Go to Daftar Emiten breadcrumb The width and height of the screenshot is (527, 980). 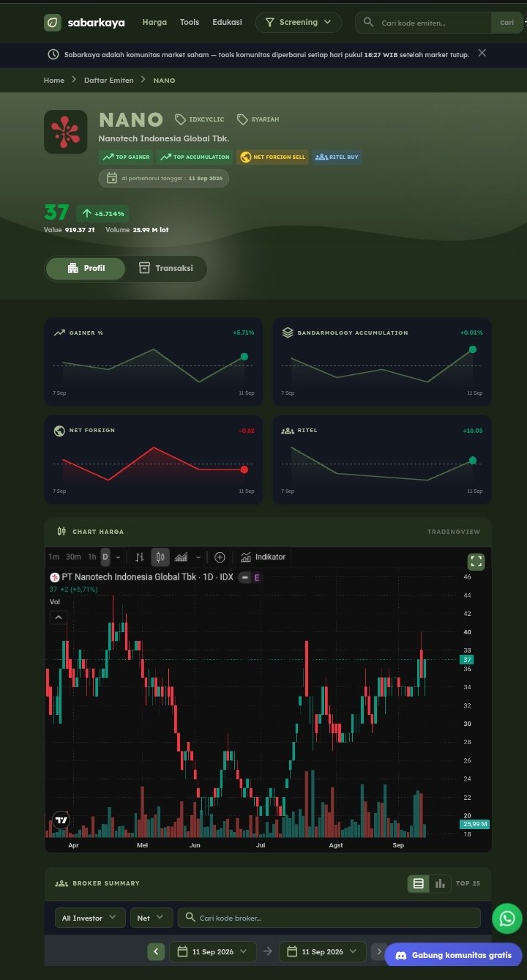tap(109, 80)
